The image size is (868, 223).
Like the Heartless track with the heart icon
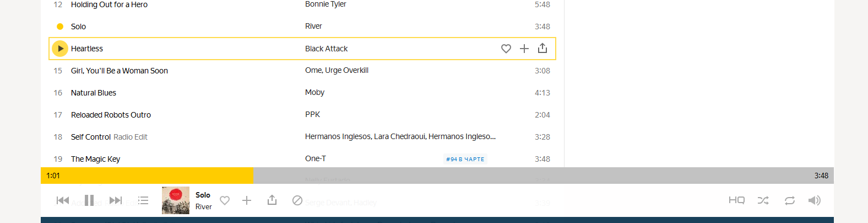[x=506, y=49]
